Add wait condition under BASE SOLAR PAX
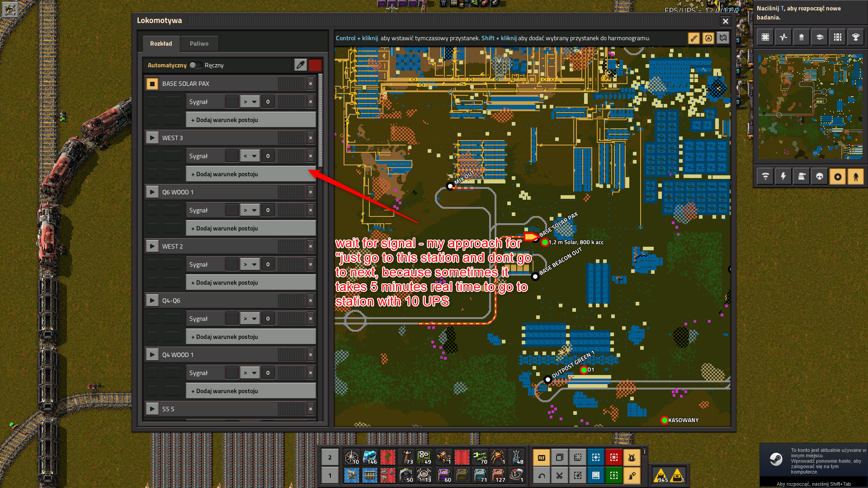The width and height of the screenshot is (868, 488). (251, 120)
